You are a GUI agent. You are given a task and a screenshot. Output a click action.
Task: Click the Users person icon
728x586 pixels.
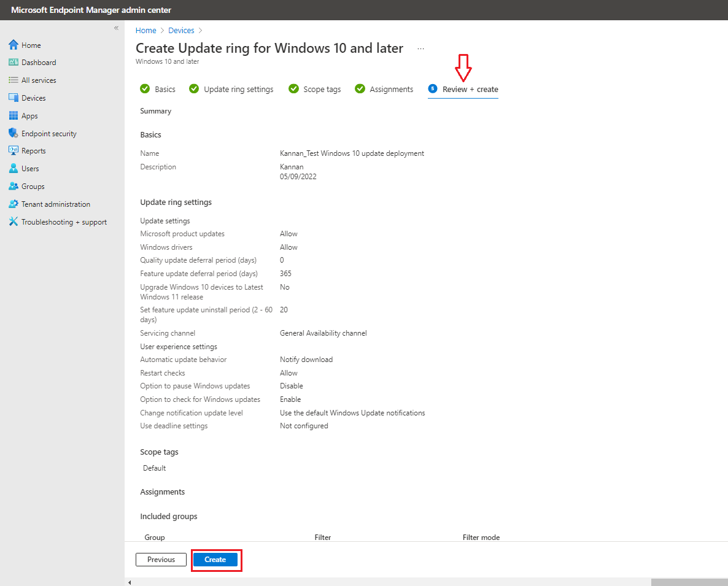pyautogui.click(x=14, y=168)
